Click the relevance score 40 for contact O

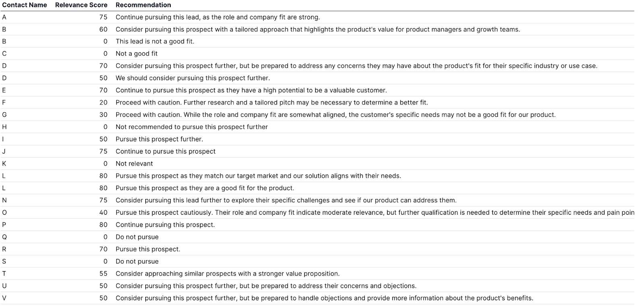103,212
